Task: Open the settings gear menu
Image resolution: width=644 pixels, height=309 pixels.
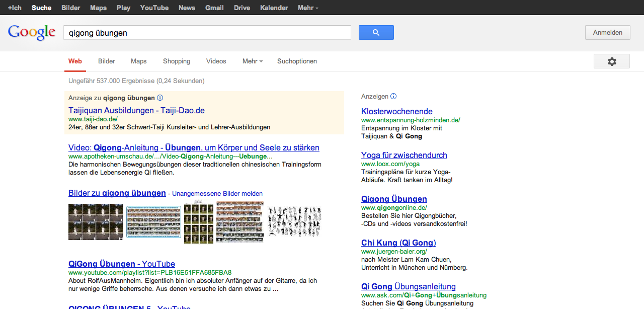Action: click(x=611, y=61)
